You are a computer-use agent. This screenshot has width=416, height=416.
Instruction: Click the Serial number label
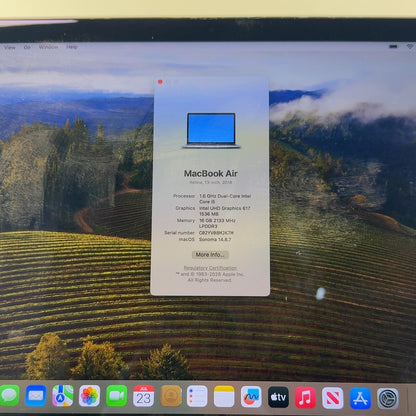179,233
